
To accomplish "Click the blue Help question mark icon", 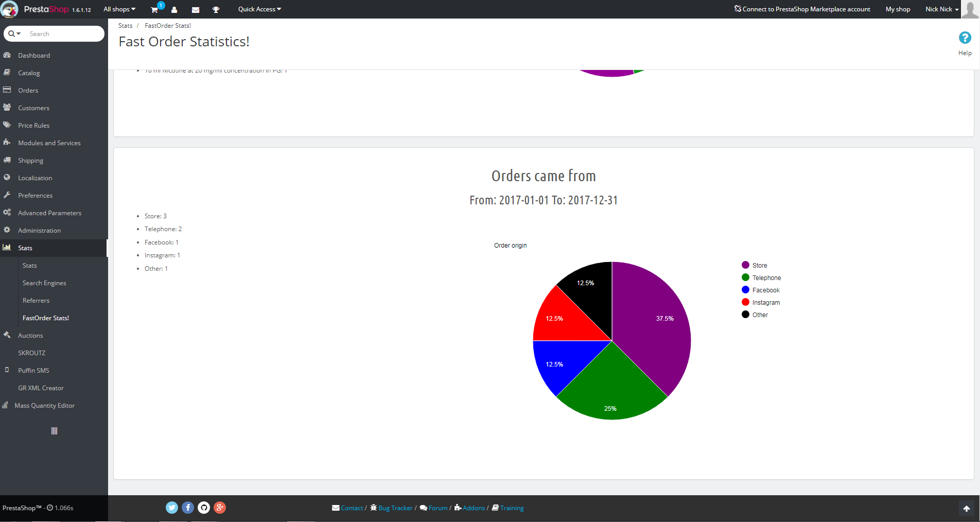I will click(965, 38).
